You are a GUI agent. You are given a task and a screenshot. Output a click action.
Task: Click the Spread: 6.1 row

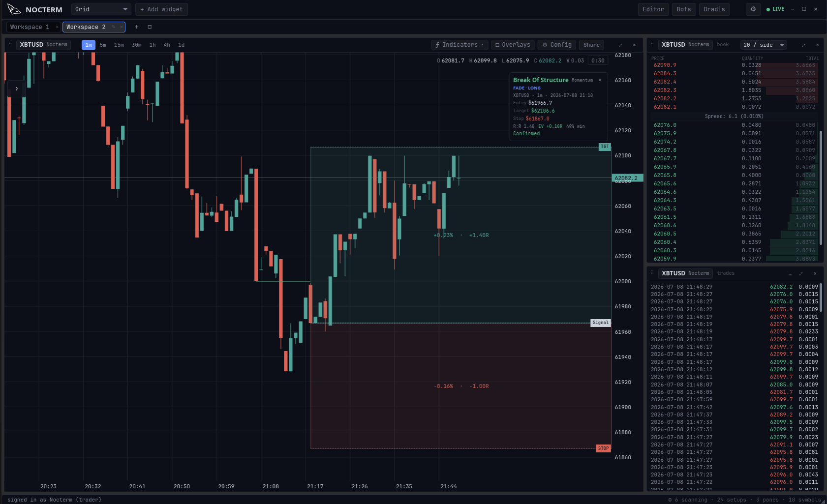(734, 116)
